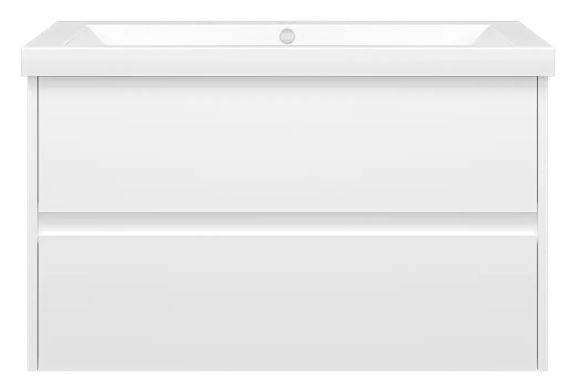
Task: Click the round faucet hole on the sink
Action: pyautogui.click(x=287, y=36)
